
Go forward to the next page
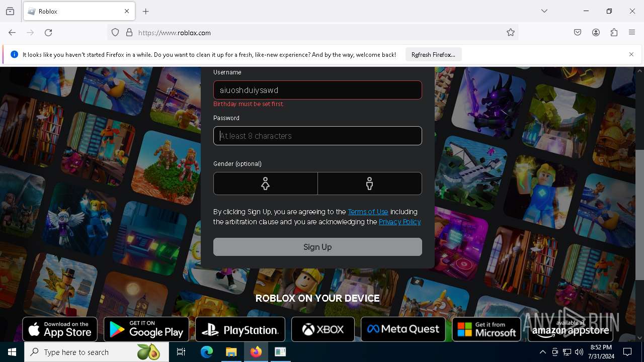30,33
